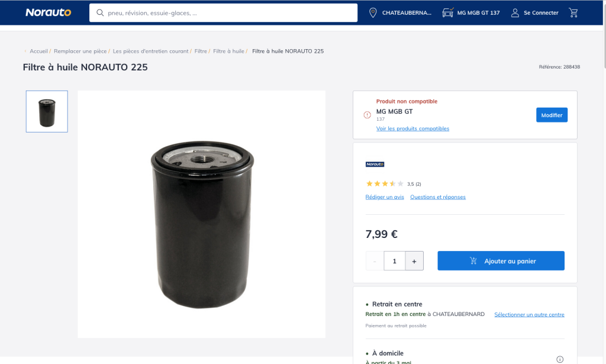The width and height of the screenshot is (606, 364).
Task: Open Voir les produits compatibles link
Action: coord(412,128)
